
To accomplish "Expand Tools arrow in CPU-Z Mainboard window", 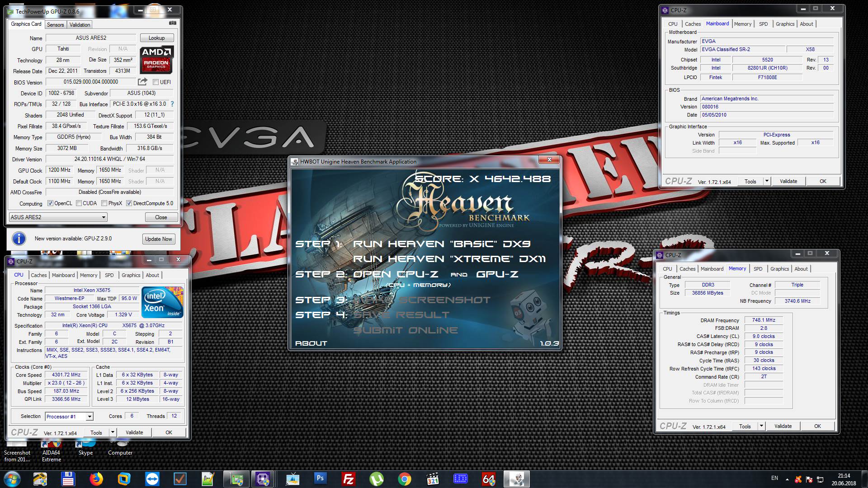I will pos(767,181).
